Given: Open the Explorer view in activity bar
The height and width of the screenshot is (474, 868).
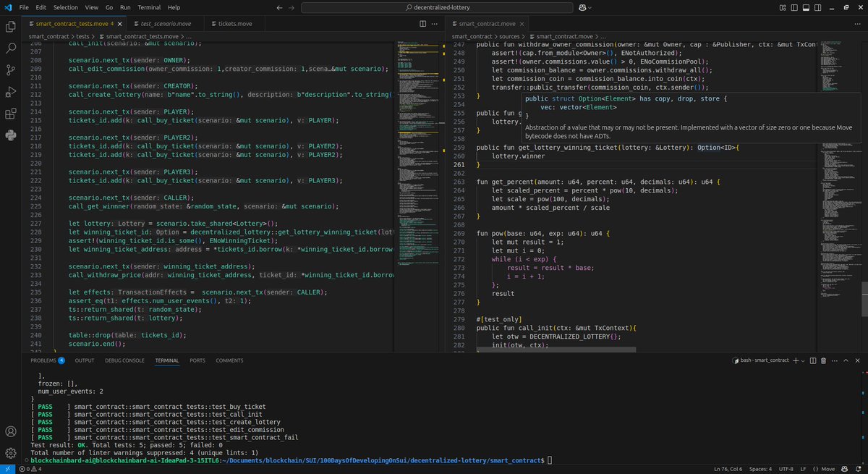Looking at the screenshot, I should [11, 27].
